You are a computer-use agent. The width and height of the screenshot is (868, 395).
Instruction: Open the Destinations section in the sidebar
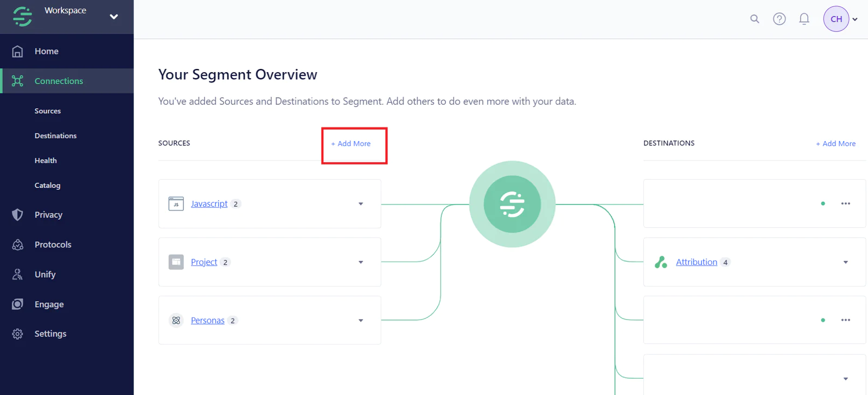(55, 135)
